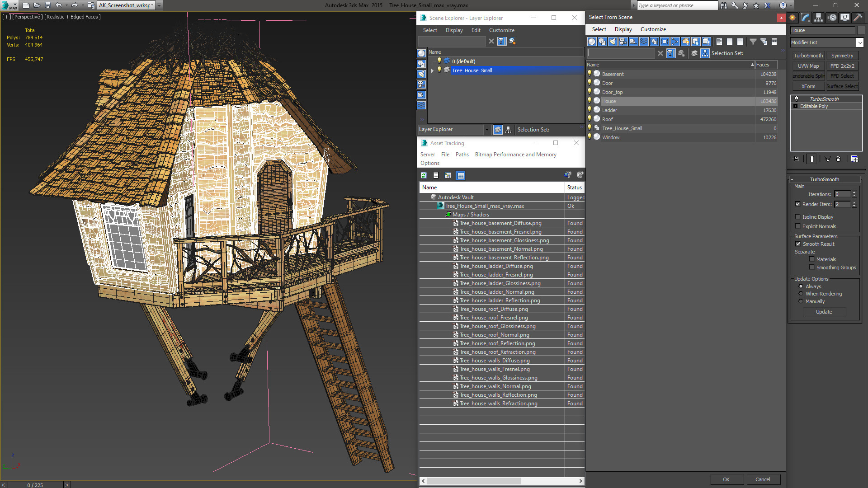Click the object color swatch beside House
This screenshot has width=868, height=488.
[861, 30]
